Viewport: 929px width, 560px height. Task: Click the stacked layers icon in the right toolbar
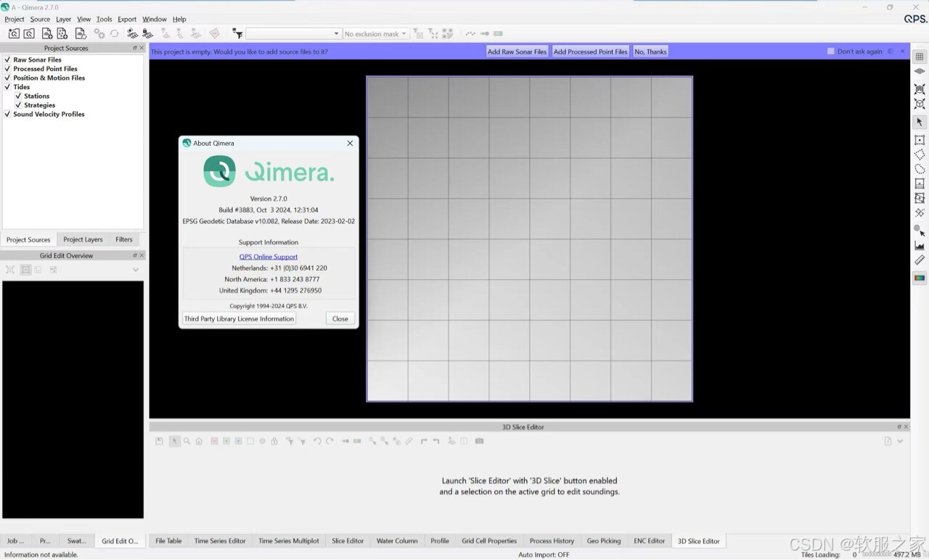click(x=920, y=71)
